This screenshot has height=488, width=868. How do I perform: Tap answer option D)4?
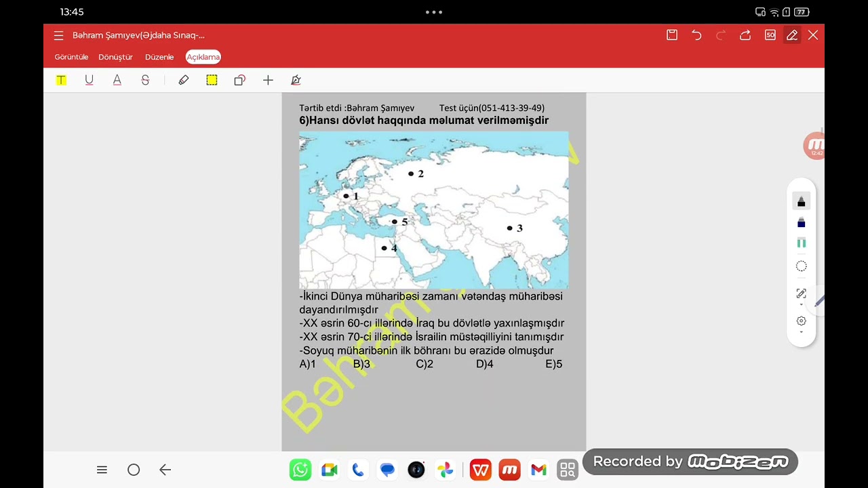click(484, 364)
